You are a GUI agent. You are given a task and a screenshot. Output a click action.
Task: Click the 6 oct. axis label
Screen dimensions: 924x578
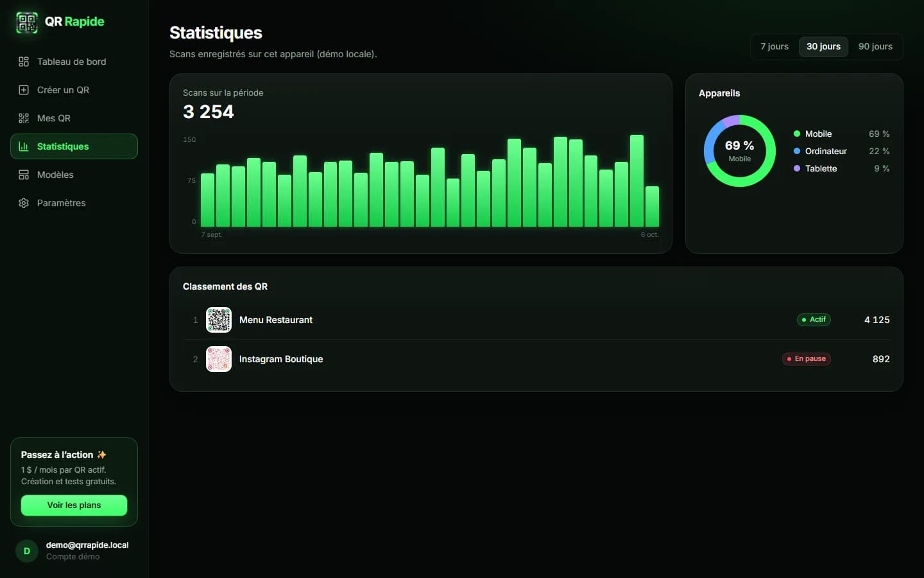tap(650, 235)
